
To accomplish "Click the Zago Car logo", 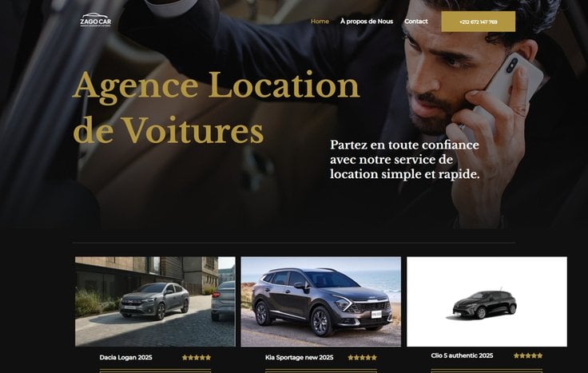I will coord(96,20).
